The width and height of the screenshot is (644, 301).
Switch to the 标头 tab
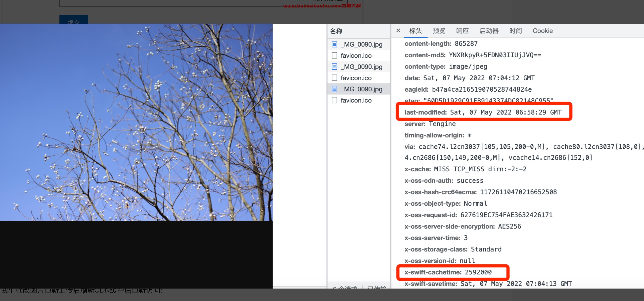tap(415, 31)
